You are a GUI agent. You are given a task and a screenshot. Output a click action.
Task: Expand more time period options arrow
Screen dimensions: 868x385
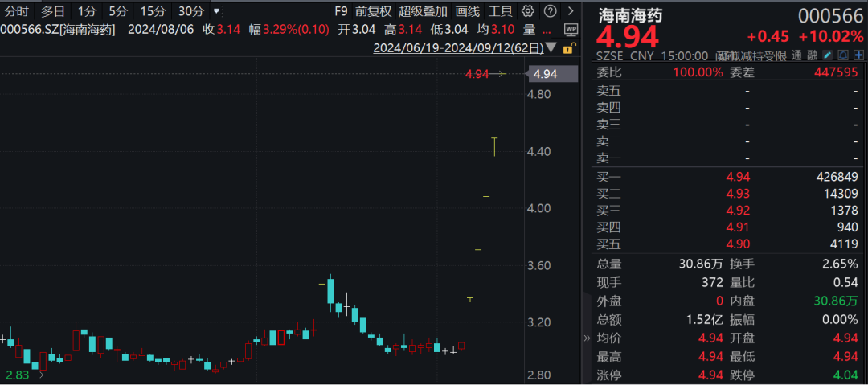click(x=216, y=11)
